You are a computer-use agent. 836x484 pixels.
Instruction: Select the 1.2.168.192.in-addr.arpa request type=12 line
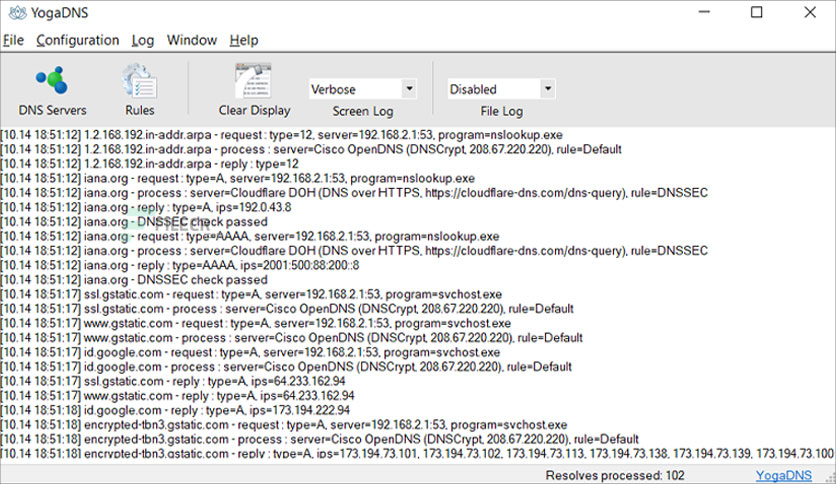282,135
